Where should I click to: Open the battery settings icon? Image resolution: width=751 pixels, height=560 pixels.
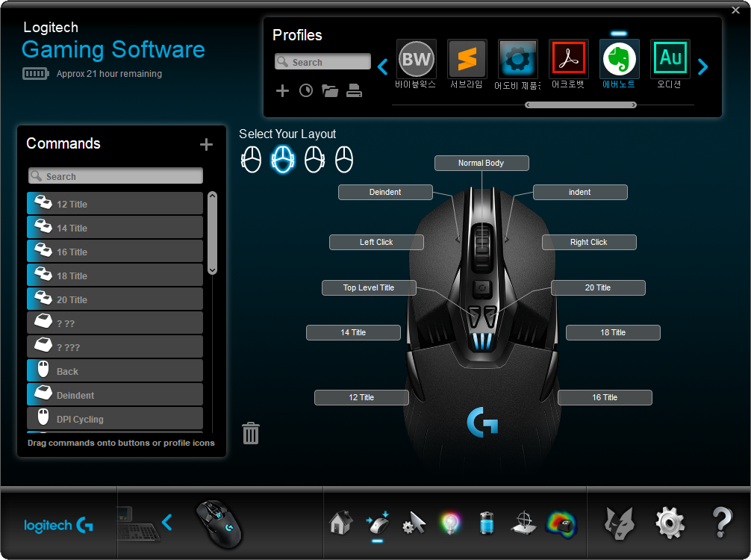point(486,523)
